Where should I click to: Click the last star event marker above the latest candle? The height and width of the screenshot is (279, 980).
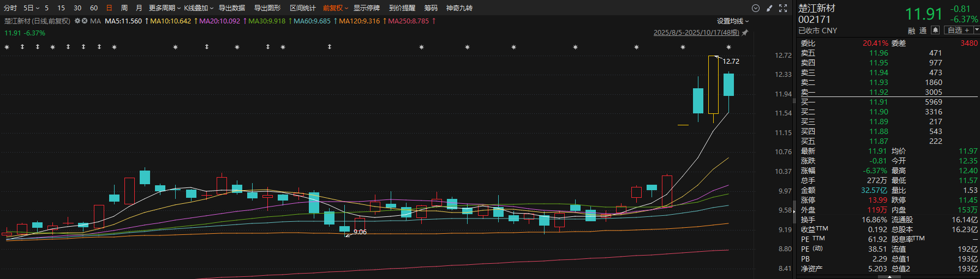(728, 47)
